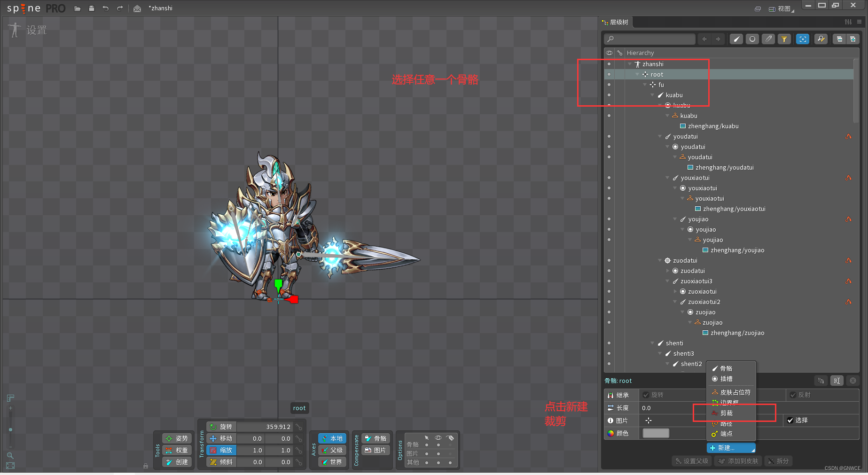The width and height of the screenshot is (868, 475).
Task: Expand all tree nodes icon
Action: pos(852,39)
